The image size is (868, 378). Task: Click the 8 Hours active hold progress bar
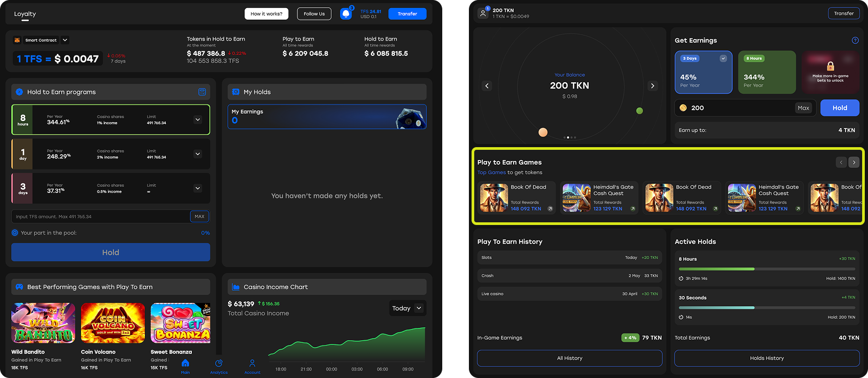[766, 269]
